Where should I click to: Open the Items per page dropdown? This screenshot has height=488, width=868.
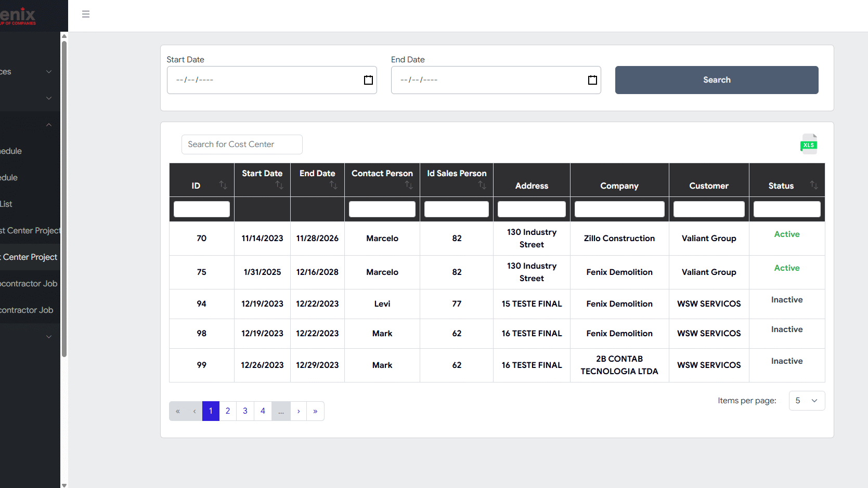pyautogui.click(x=807, y=401)
